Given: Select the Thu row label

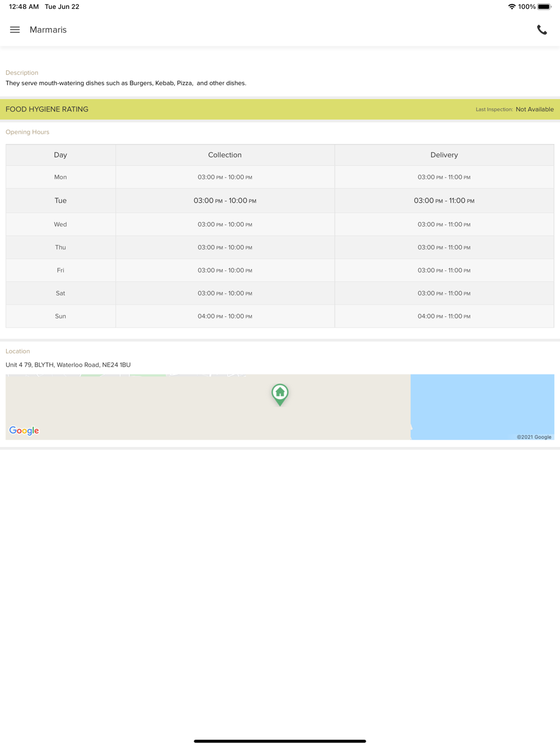Looking at the screenshot, I should [60, 248].
